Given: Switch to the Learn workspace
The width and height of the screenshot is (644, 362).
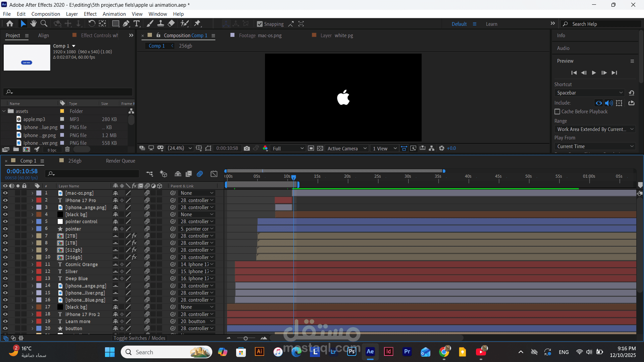Looking at the screenshot, I should coord(491,24).
